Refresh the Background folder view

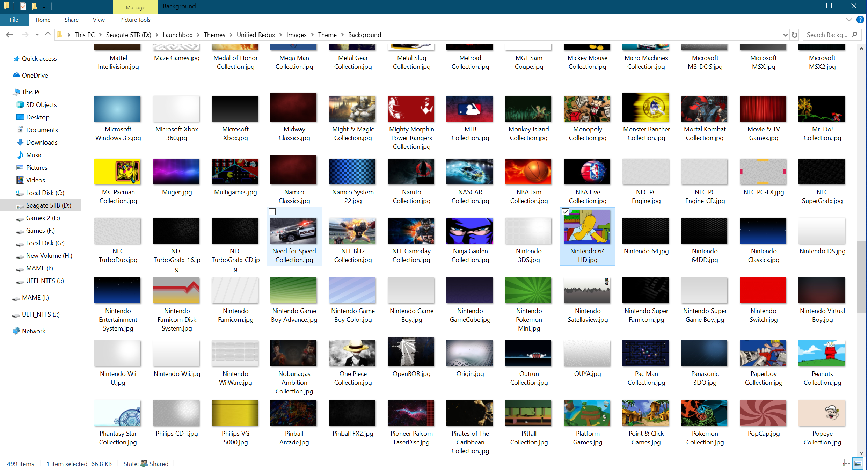[795, 35]
